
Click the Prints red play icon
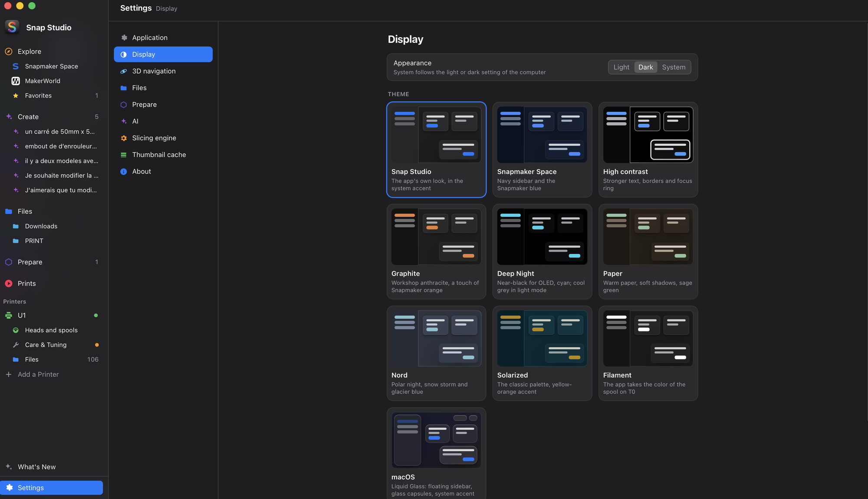click(x=9, y=283)
